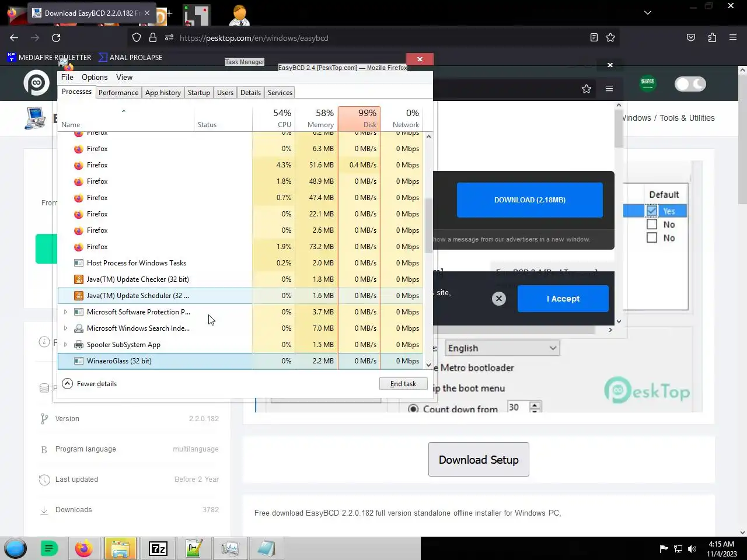Image resolution: width=747 pixels, height=560 pixels.
Task: Open Task Manager File menu
Action: click(67, 77)
